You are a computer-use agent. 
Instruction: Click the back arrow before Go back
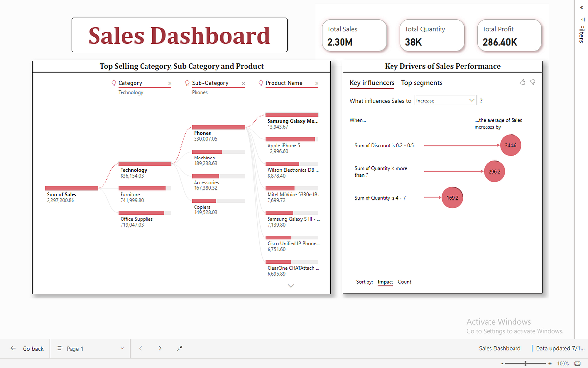(x=12, y=348)
